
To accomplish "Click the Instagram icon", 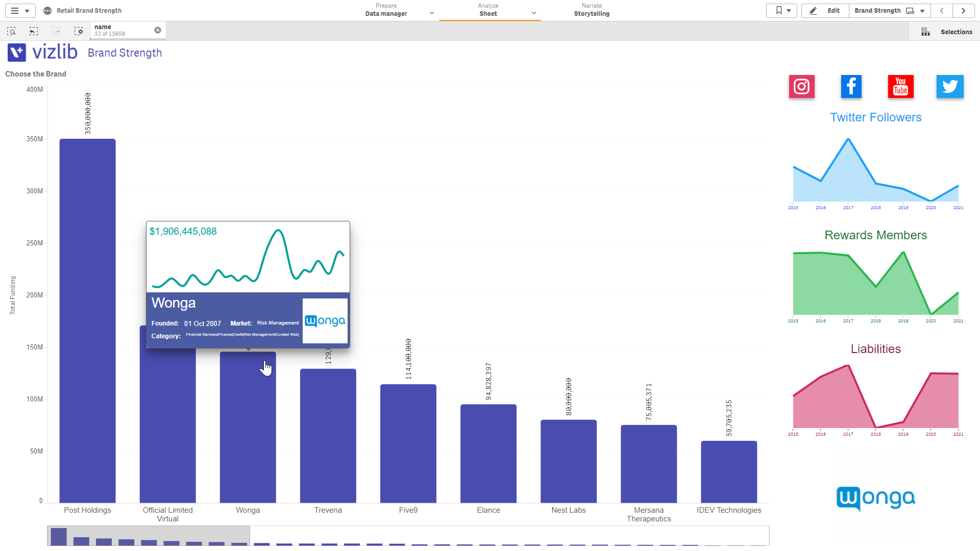I will (801, 86).
